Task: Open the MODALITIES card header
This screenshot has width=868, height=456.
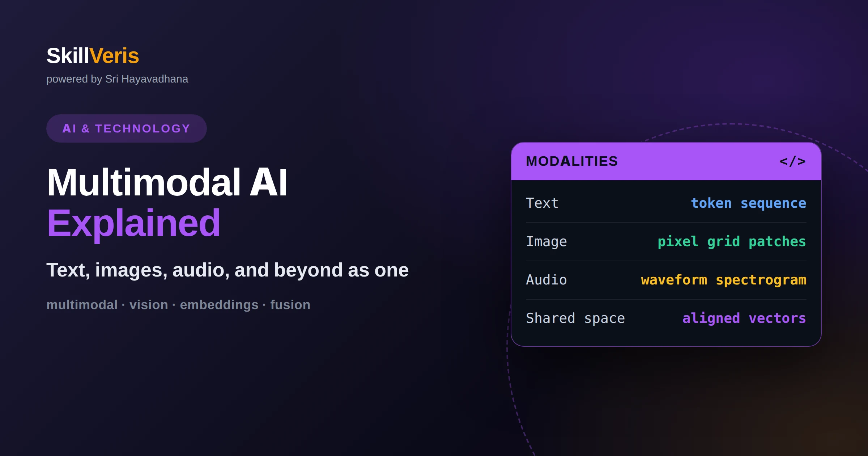Action: (x=666, y=161)
